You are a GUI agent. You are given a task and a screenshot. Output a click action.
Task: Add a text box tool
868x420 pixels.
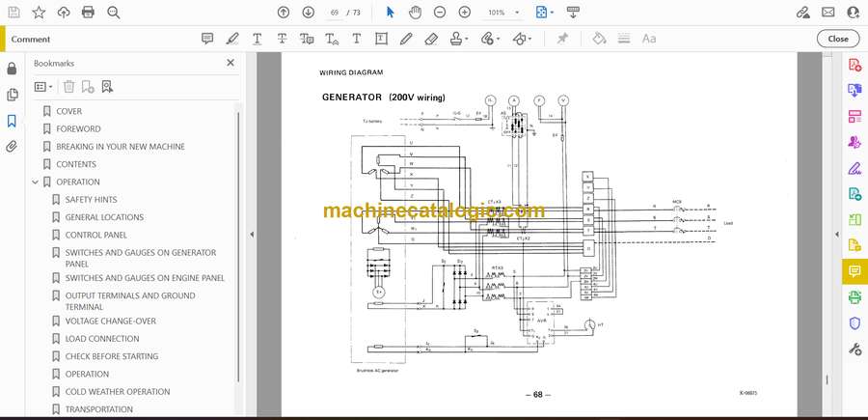point(381,39)
